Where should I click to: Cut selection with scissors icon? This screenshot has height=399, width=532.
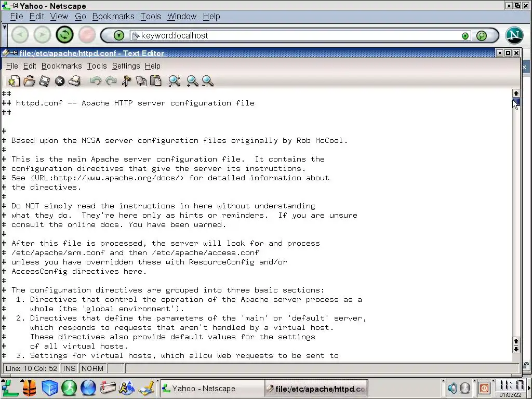126,81
